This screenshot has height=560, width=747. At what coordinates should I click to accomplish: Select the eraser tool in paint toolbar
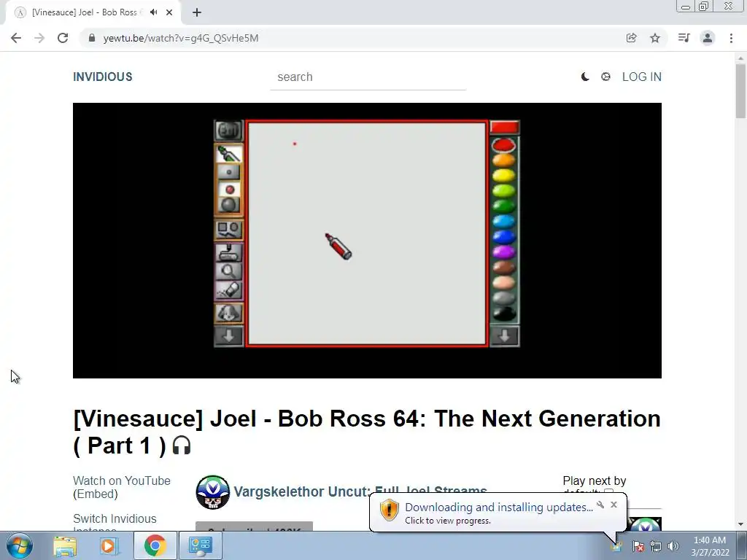[228, 290]
